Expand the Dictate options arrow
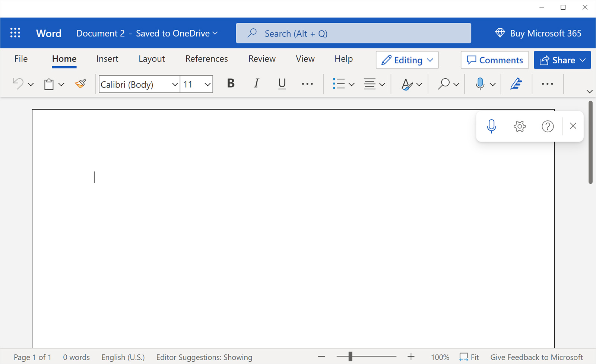Screen dimensions: 596x364 (x=493, y=85)
